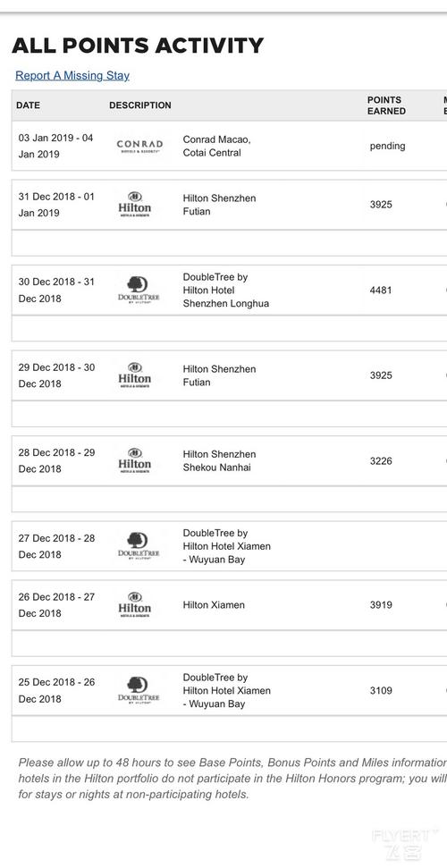Click Hilton logo for Hilton Xiamen stay
The height and width of the screenshot is (868, 447).
tap(135, 605)
